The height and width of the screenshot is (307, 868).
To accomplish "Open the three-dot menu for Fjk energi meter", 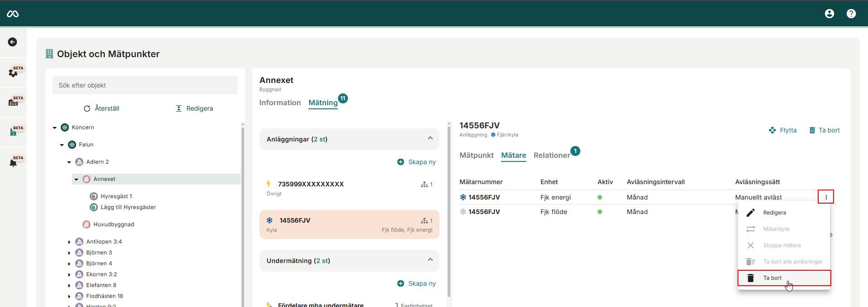I will click(x=825, y=197).
